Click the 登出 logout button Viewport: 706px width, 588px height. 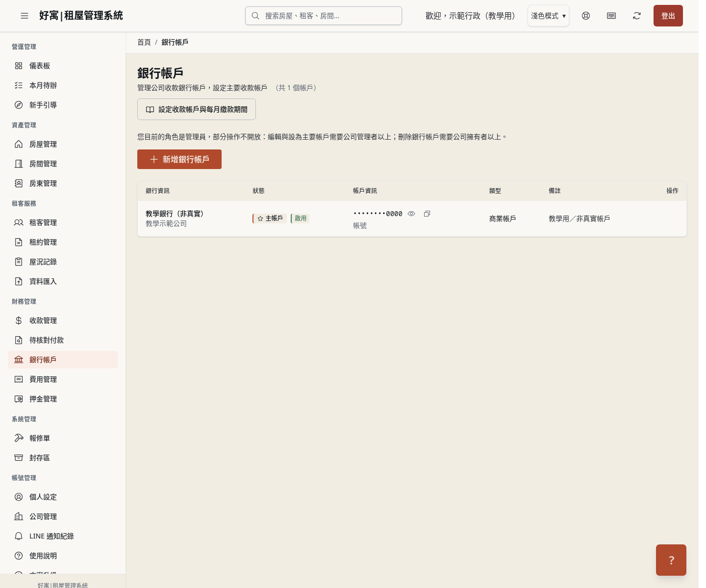668,16
